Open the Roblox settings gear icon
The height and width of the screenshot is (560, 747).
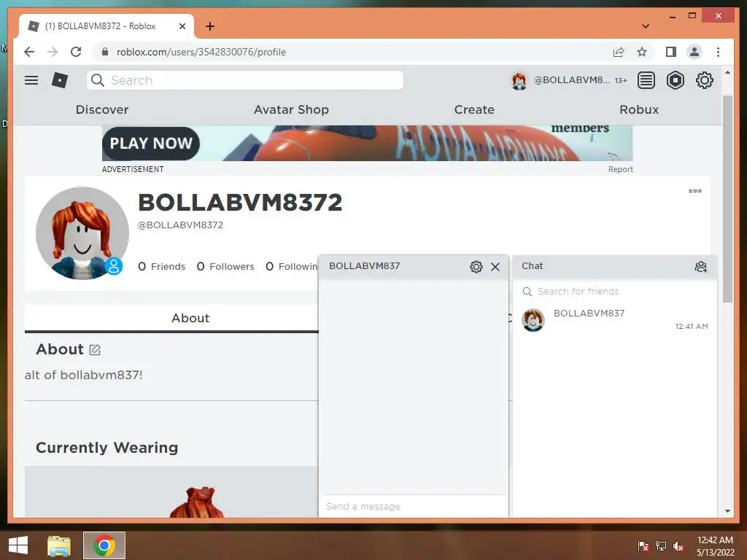(704, 80)
